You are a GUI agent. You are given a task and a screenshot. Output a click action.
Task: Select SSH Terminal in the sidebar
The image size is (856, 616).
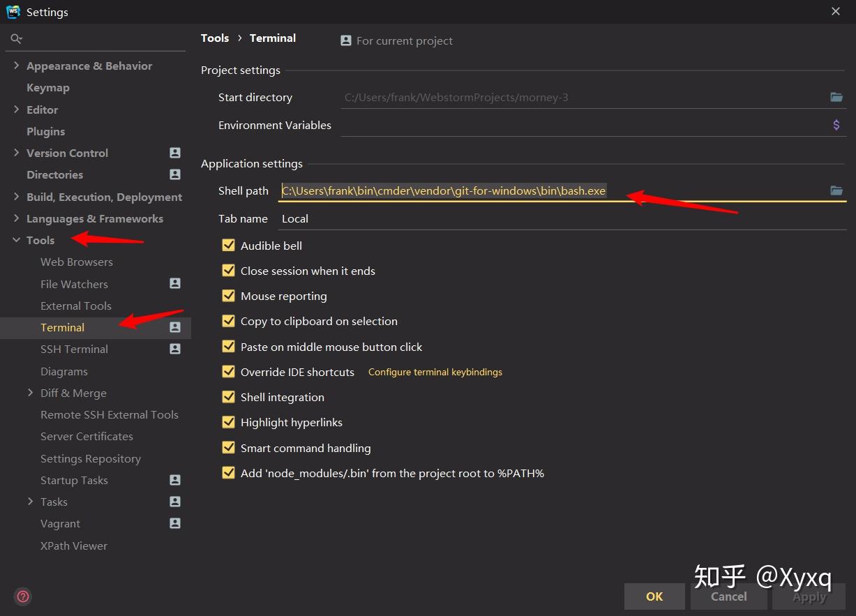(74, 349)
